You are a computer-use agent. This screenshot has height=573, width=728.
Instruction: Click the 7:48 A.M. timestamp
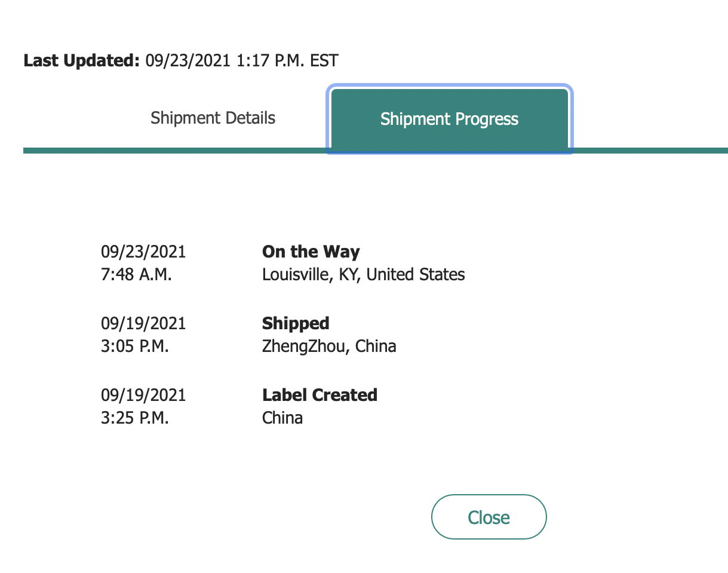click(136, 275)
